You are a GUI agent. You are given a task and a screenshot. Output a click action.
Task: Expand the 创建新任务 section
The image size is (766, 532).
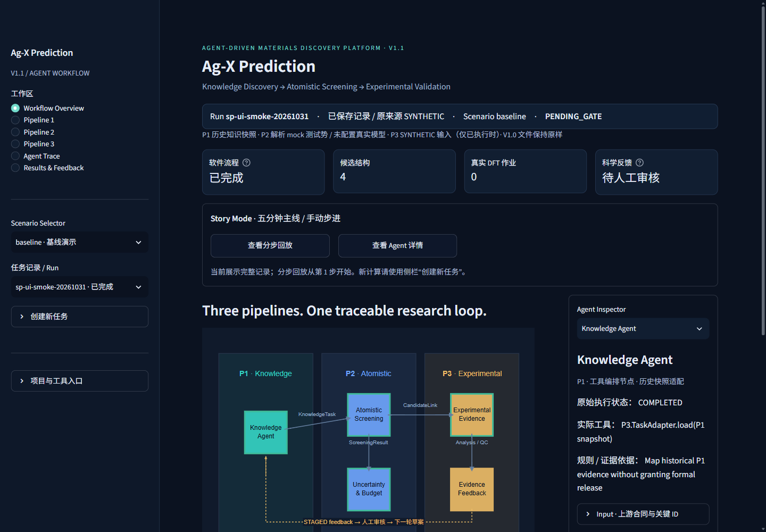click(80, 317)
